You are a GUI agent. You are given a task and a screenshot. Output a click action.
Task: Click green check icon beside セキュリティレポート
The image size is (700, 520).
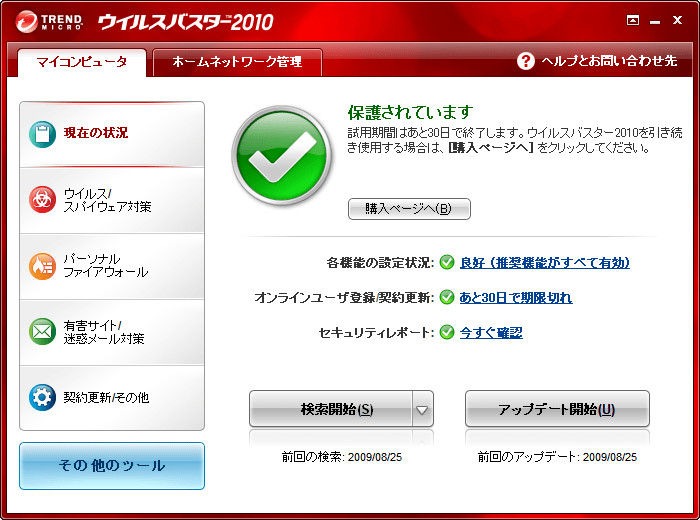(x=447, y=332)
